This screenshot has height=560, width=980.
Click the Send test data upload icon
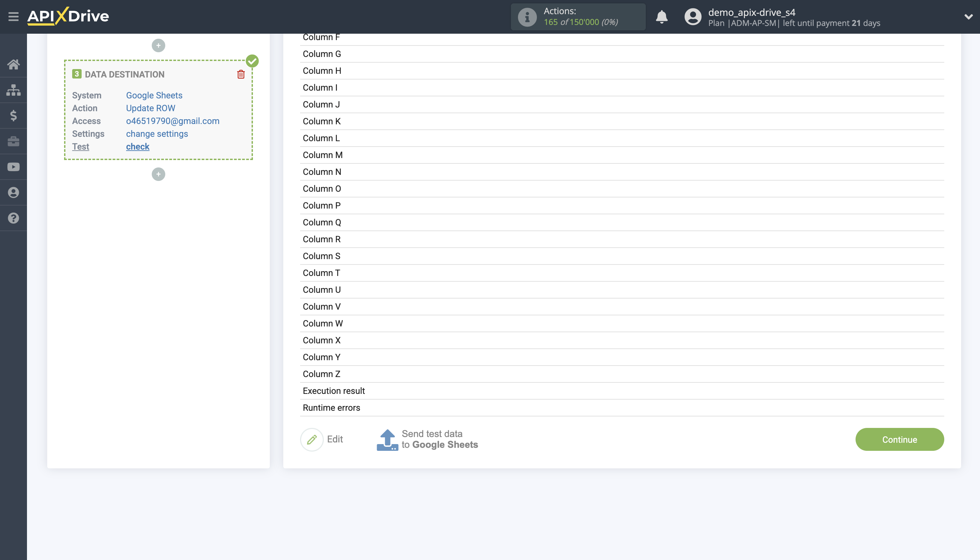pyautogui.click(x=387, y=440)
